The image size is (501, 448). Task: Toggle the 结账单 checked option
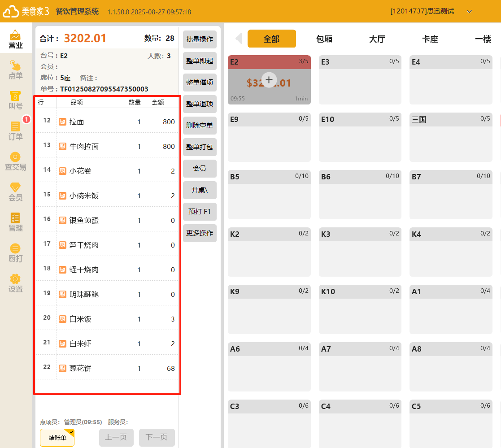tap(57, 438)
